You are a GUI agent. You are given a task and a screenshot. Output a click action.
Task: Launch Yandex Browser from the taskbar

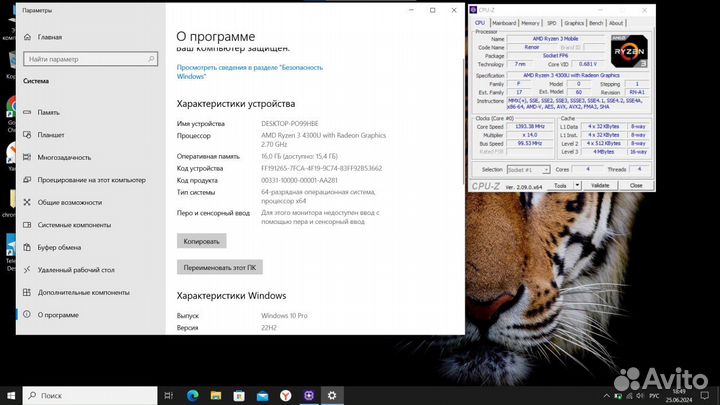(286, 395)
